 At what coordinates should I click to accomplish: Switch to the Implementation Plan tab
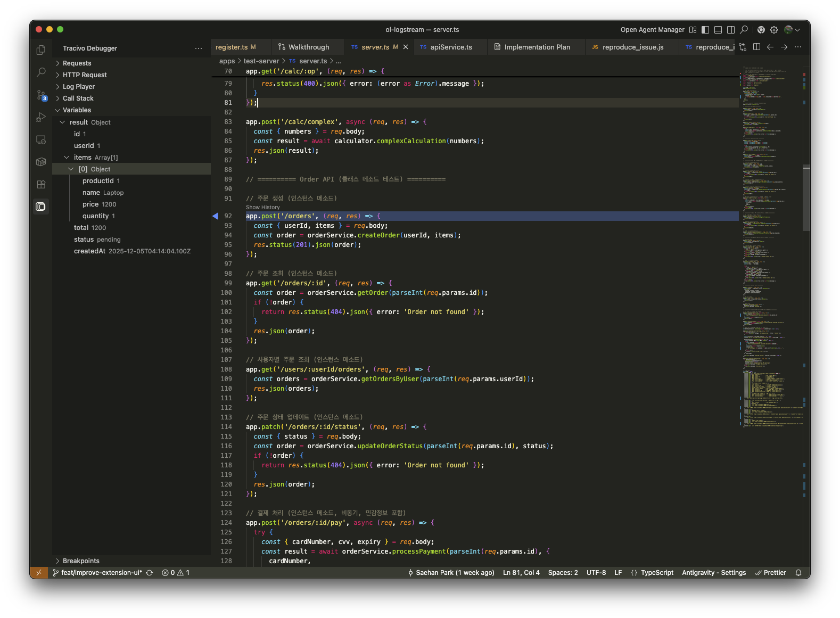click(537, 47)
